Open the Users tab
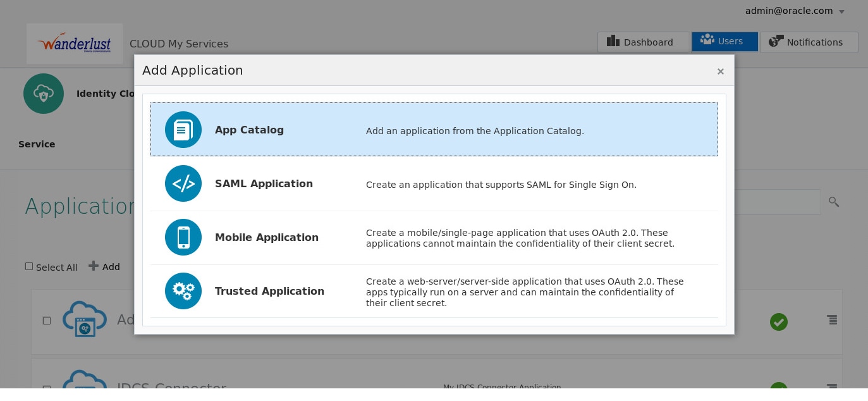 [724, 42]
